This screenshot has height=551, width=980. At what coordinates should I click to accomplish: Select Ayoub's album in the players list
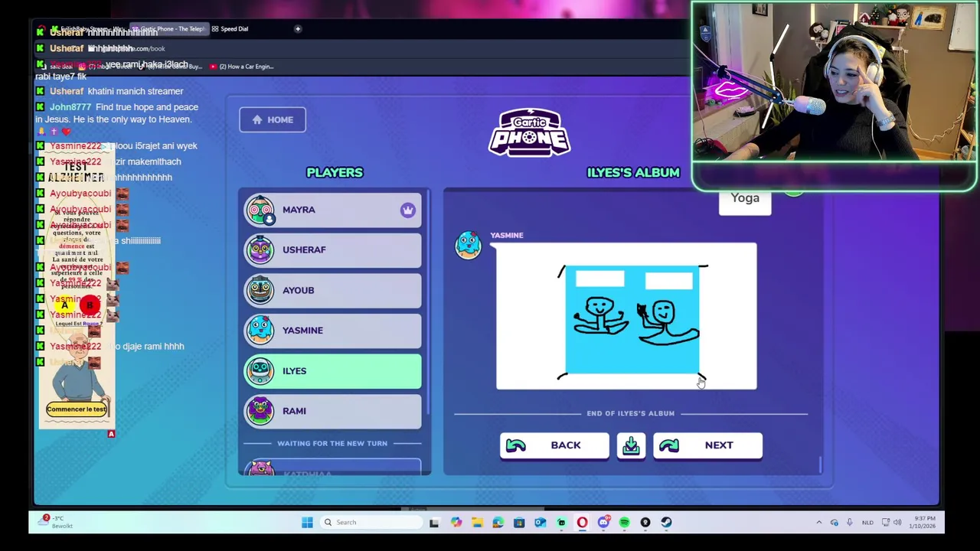pyautogui.click(x=332, y=290)
